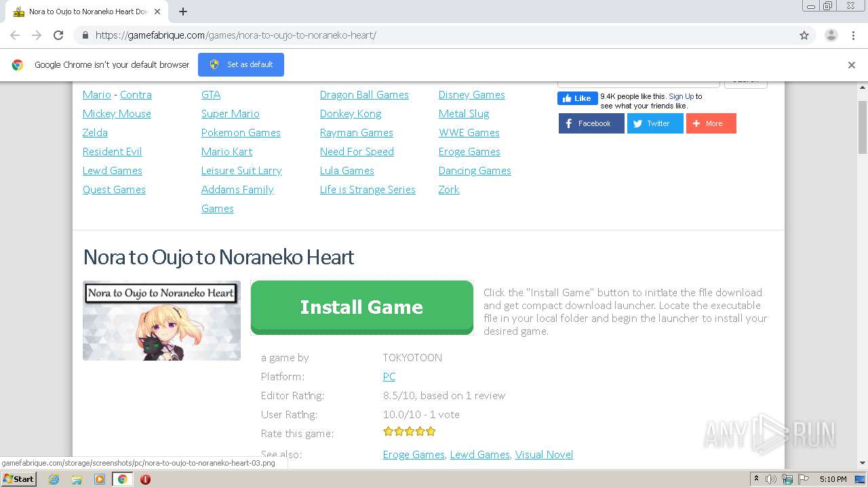Open the Mickey Mouse link
The height and width of the screenshot is (488, 868).
point(117,114)
